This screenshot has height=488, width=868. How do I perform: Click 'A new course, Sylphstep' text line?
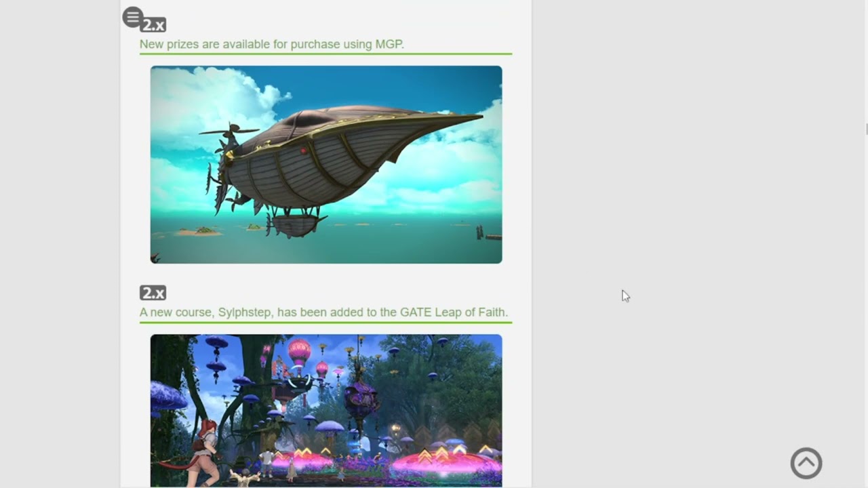tap(323, 312)
